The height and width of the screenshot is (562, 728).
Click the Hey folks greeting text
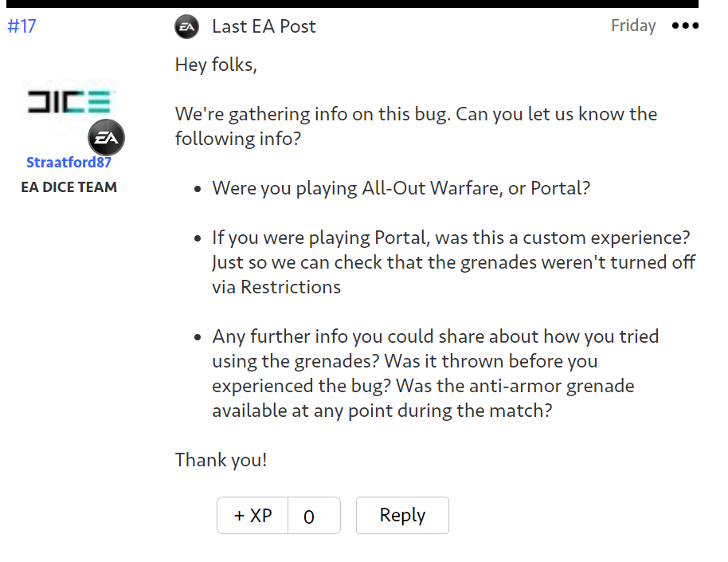point(216,65)
